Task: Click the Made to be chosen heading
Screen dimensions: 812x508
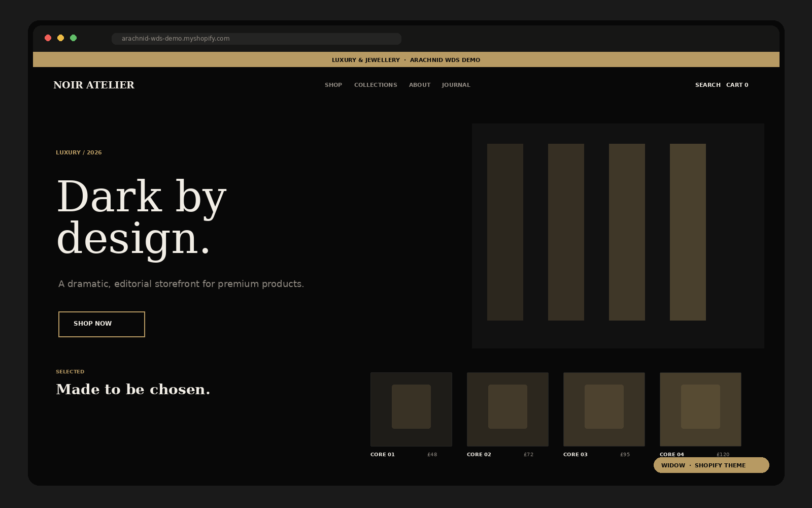Action: pos(133,390)
